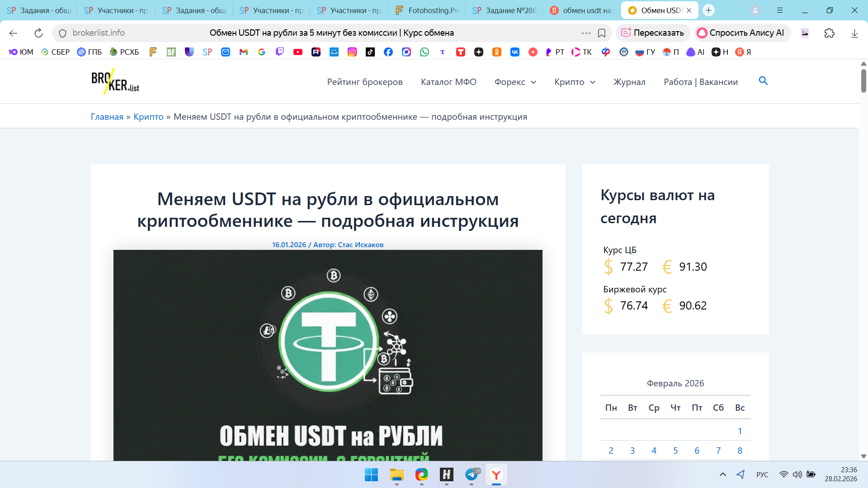
Task: Open the YouTube bookmark
Action: coord(298,52)
